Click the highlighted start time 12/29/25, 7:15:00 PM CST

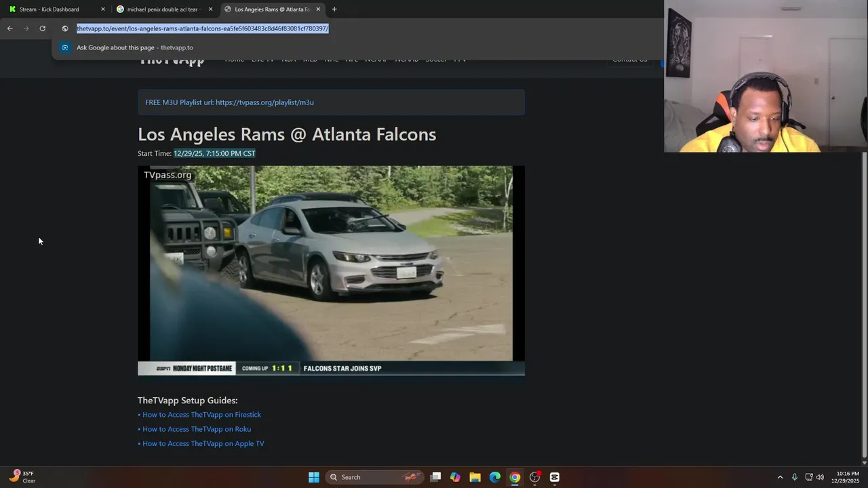tap(214, 153)
